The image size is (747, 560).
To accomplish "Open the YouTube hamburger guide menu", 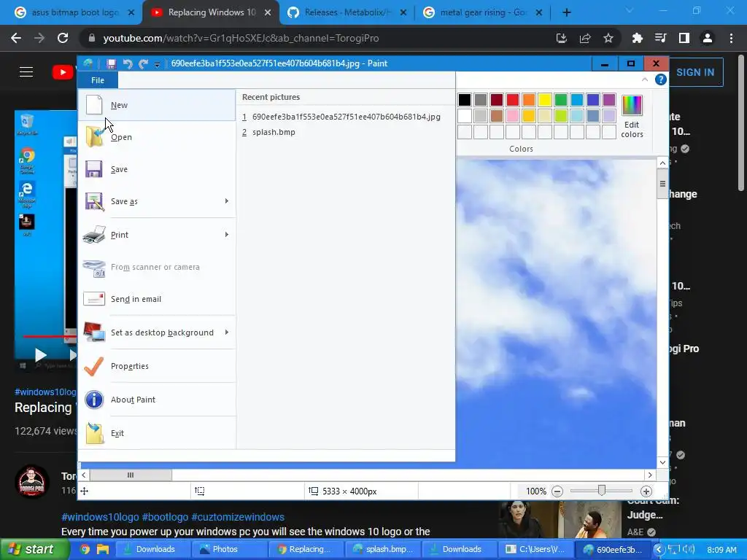I will [26, 72].
